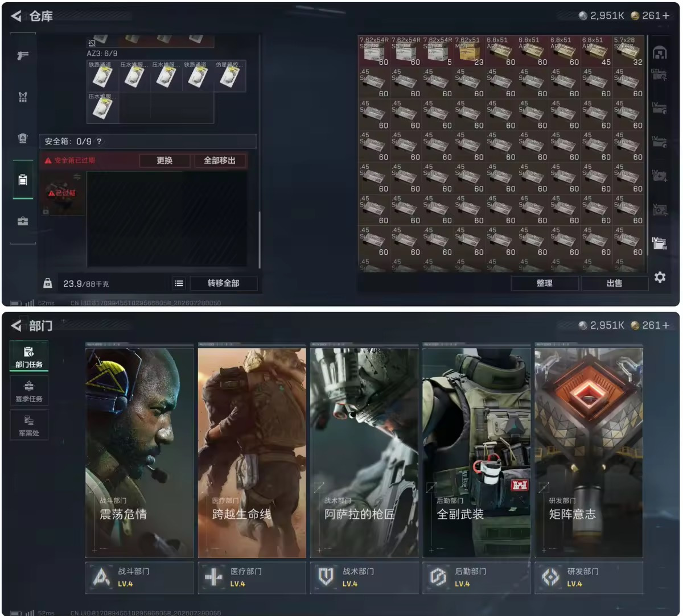Click the 后勤部门 emblem icon
683x616 pixels.
tap(438, 578)
